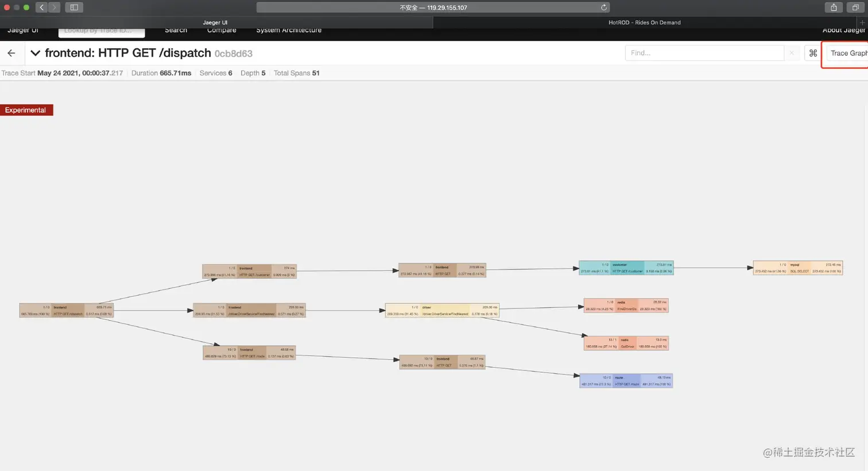The height and width of the screenshot is (471, 868).
Task: Open the Search nav item
Action: pyautogui.click(x=176, y=30)
